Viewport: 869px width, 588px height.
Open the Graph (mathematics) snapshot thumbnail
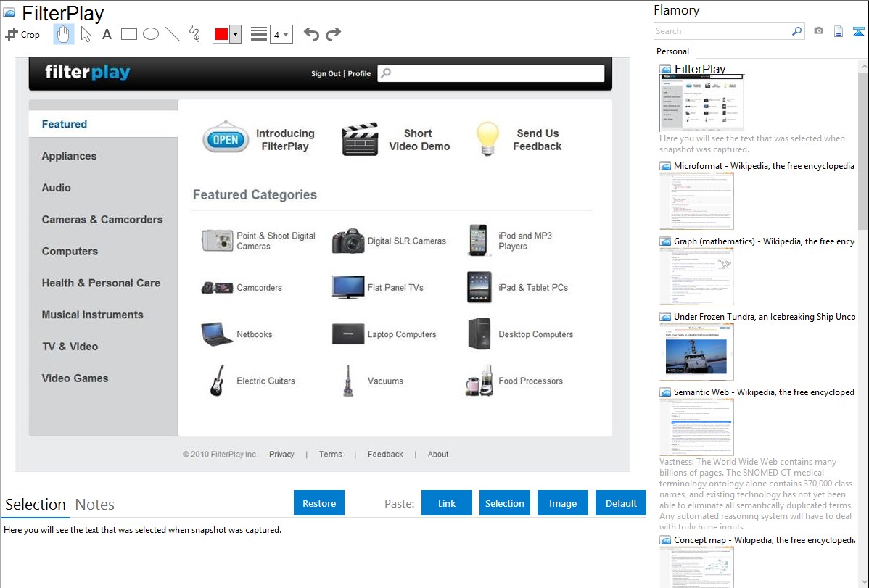[696, 276]
